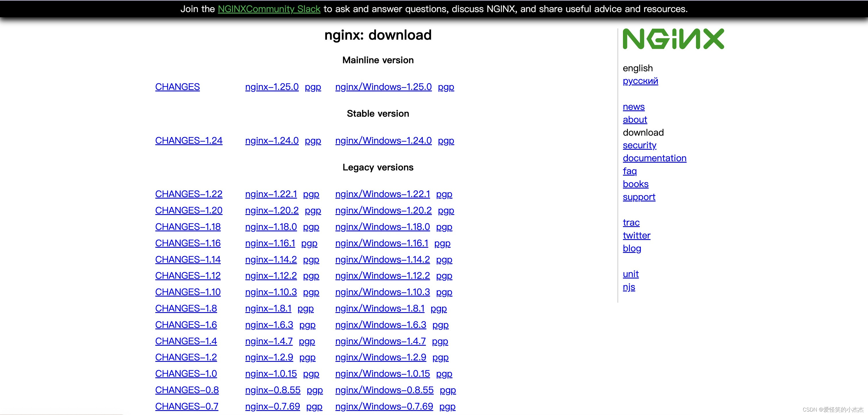Image resolution: width=868 pixels, height=415 pixels.
Task: Open CHANGES-0.7 legacy changelog
Action: [187, 406]
